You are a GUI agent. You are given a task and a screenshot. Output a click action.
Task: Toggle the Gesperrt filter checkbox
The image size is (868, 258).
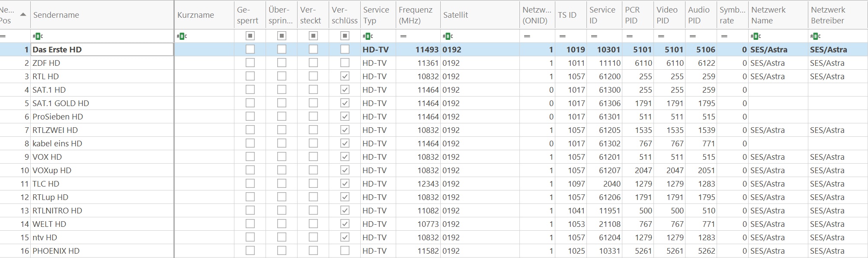click(x=250, y=36)
